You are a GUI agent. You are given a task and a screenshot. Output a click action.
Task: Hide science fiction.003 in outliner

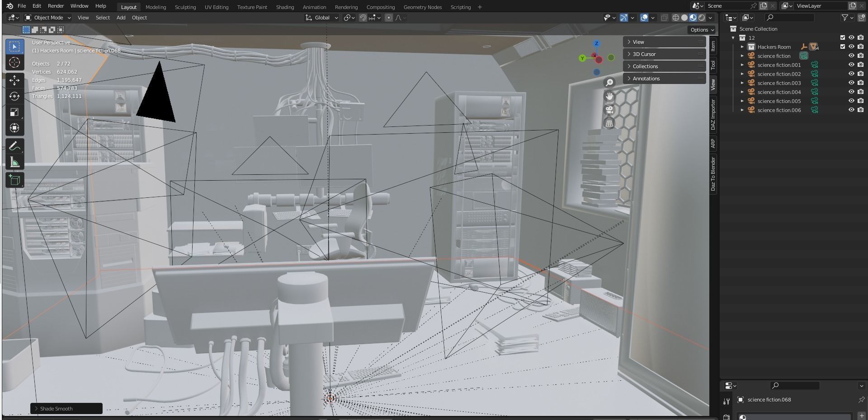coord(851,83)
